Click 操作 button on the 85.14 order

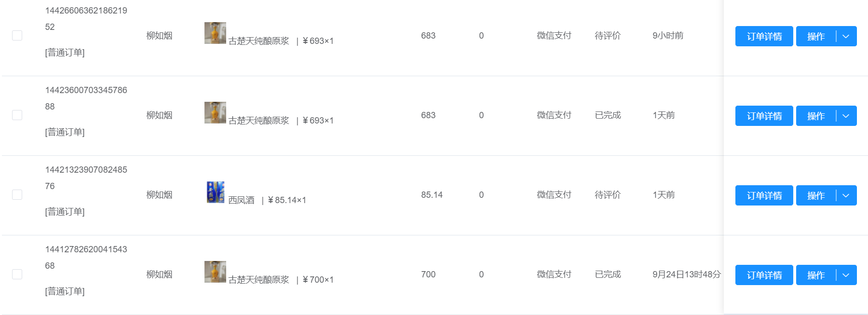pos(816,195)
